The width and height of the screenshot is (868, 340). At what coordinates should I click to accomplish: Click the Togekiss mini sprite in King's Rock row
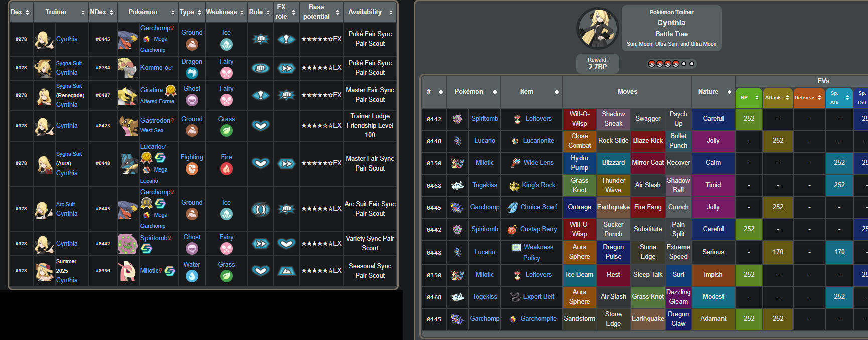pos(458,186)
